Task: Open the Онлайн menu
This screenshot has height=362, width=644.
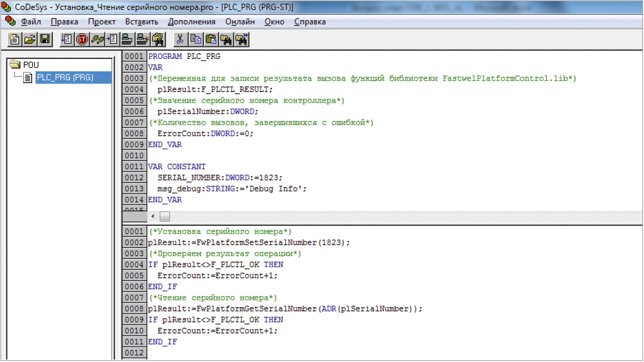Action: click(x=240, y=22)
